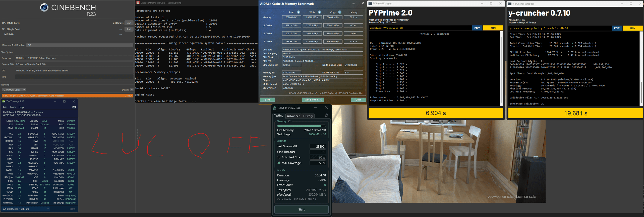Click the CPU Threads field in RAM Test

pyautogui.click(x=318, y=152)
